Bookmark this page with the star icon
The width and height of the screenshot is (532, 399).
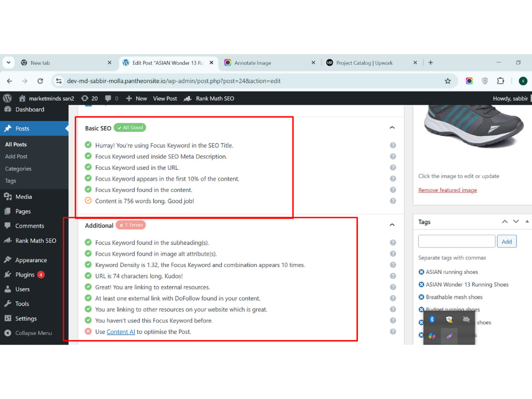[x=447, y=81]
